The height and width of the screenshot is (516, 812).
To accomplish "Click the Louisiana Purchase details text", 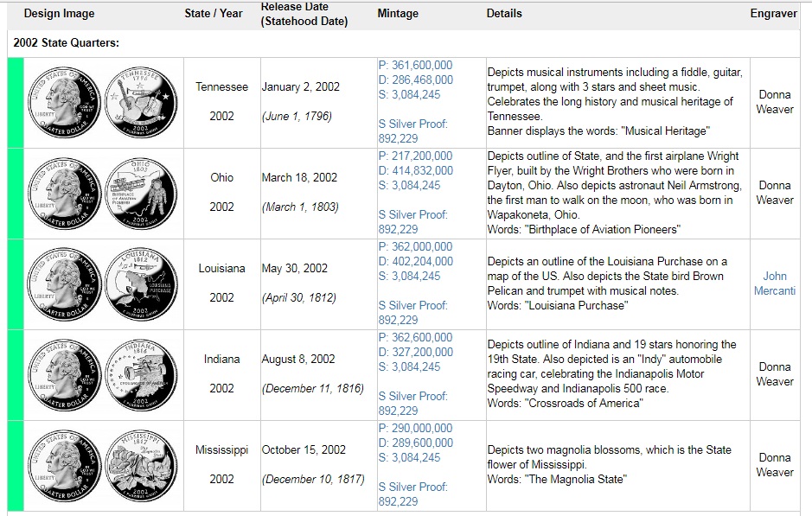I will coord(607,283).
